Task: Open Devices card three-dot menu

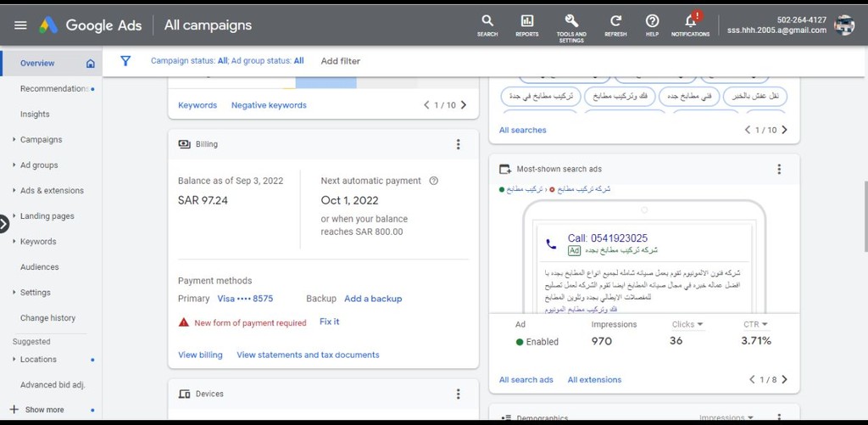Action: tap(458, 394)
